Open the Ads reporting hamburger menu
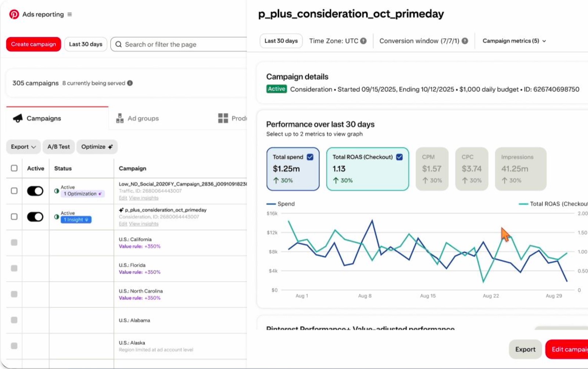Image resolution: width=588 pixels, height=369 pixels. pyautogui.click(x=69, y=14)
